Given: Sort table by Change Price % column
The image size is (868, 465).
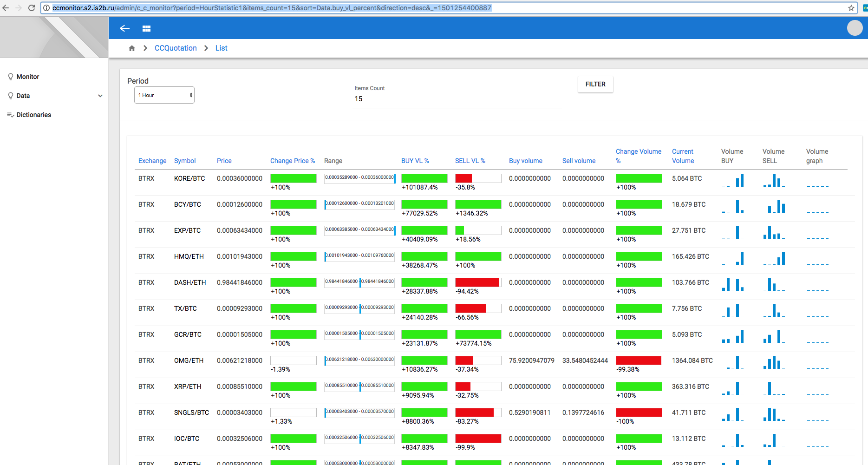Looking at the screenshot, I should [292, 161].
